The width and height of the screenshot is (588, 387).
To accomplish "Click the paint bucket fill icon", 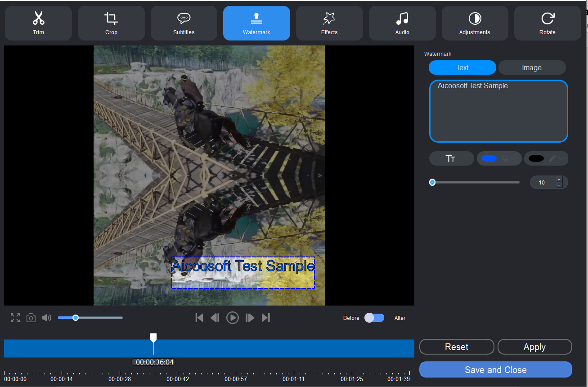I will click(505, 158).
